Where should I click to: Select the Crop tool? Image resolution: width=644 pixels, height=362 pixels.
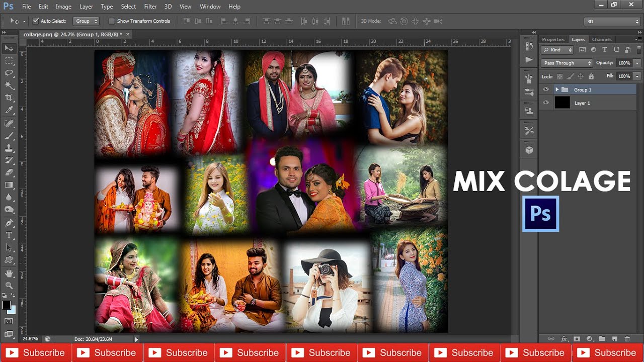[9, 98]
